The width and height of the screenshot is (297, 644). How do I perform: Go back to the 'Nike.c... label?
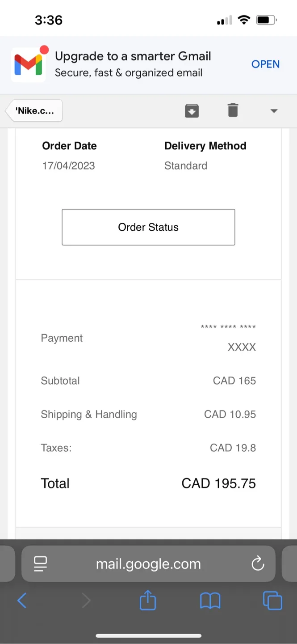pyautogui.click(x=34, y=111)
